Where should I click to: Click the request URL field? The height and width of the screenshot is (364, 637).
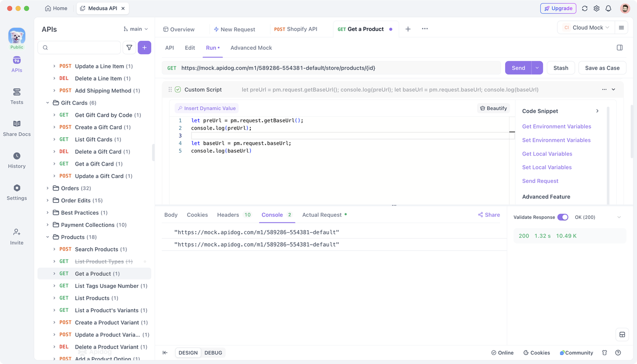pos(331,68)
